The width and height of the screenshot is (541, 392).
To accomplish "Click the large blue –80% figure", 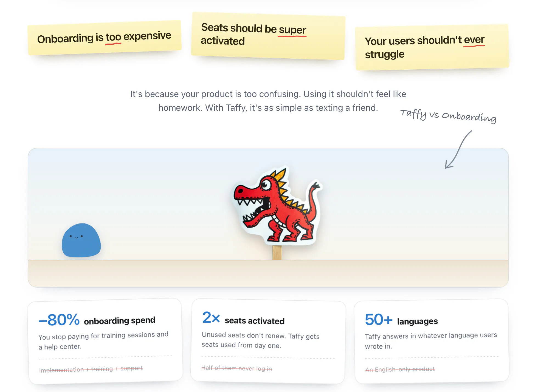I will 59,320.
